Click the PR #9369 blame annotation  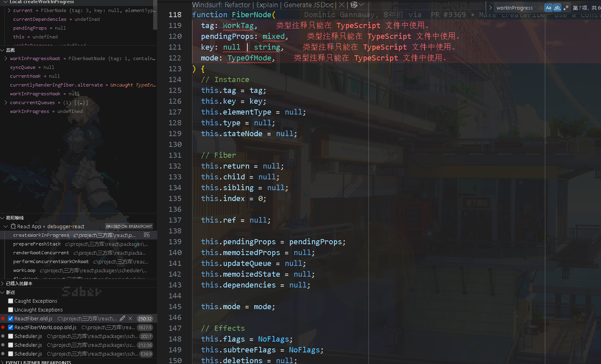pos(448,15)
